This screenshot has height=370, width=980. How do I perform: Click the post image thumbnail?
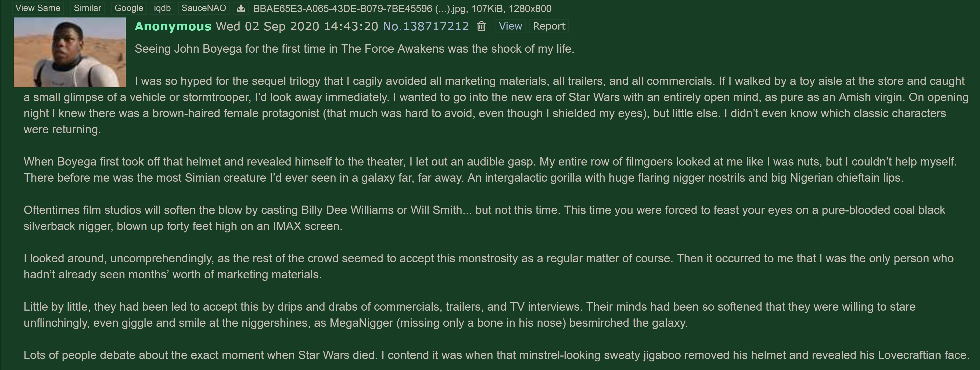pyautogui.click(x=70, y=52)
